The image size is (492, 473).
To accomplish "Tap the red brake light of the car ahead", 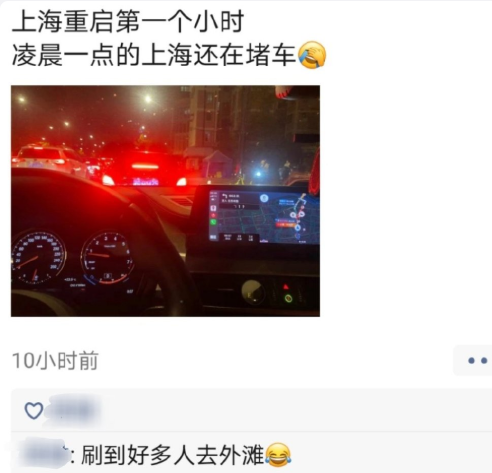I will point(145,166).
